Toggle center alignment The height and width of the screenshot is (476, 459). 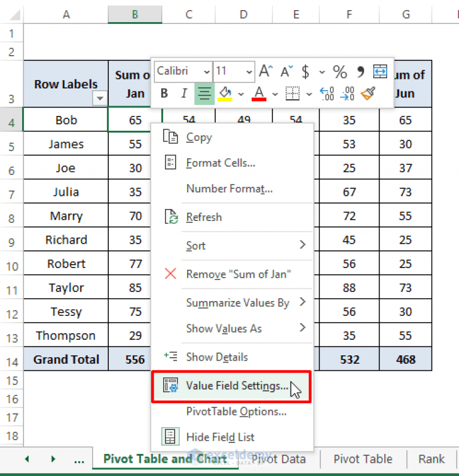pyautogui.click(x=204, y=94)
